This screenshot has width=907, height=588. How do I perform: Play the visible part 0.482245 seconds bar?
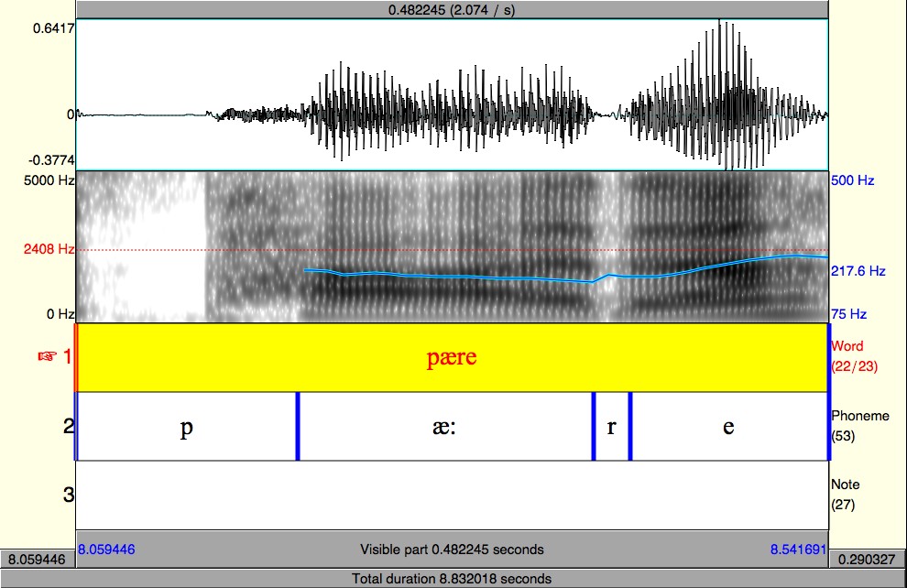click(452, 550)
